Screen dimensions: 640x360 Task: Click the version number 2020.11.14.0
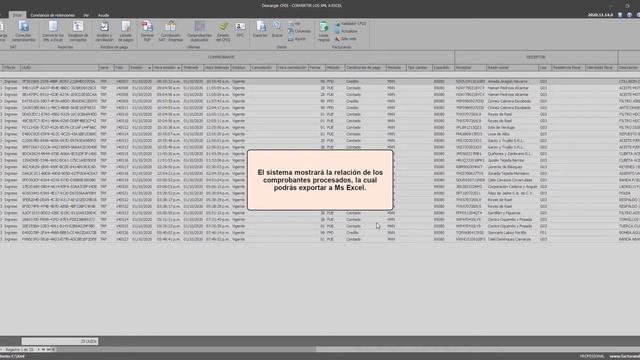point(600,15)
